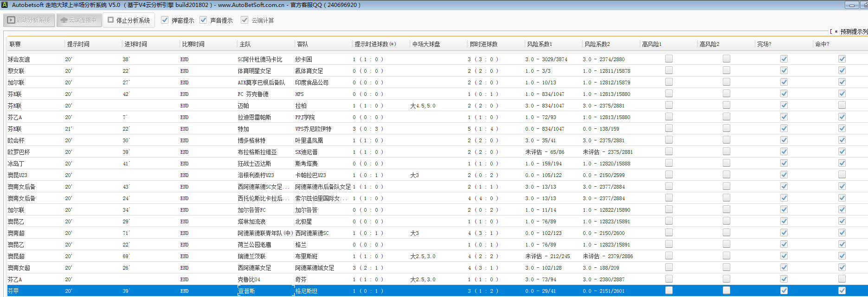868x297 pixels.
Task: Click the 提示时间 column header
Action: [x=78, y=44]
